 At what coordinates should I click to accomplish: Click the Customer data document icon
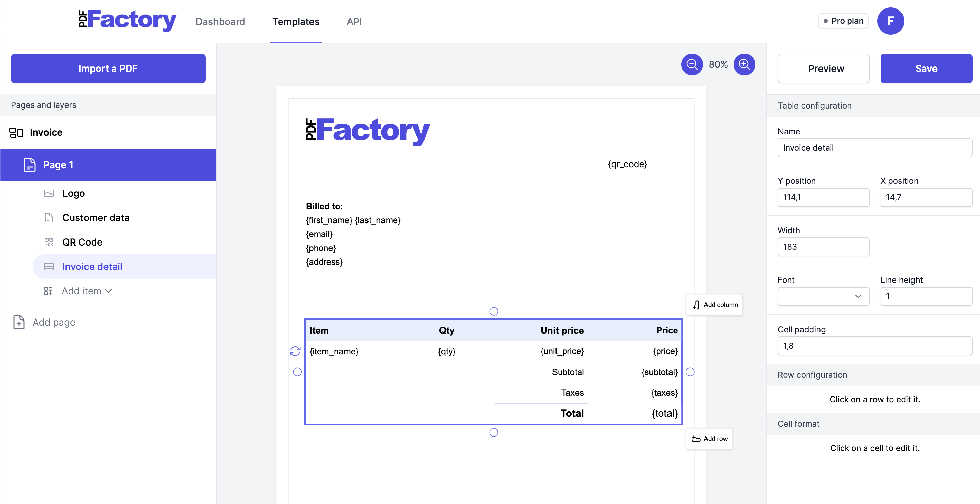click(x=49, y=218)
